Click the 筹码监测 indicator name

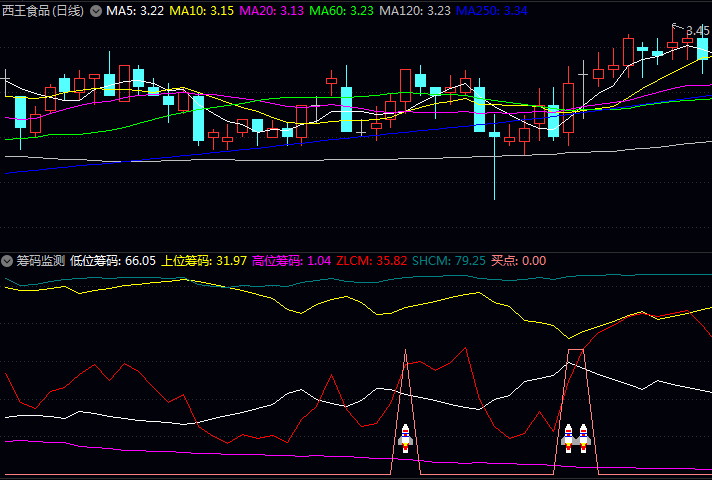tap(41, 260)
